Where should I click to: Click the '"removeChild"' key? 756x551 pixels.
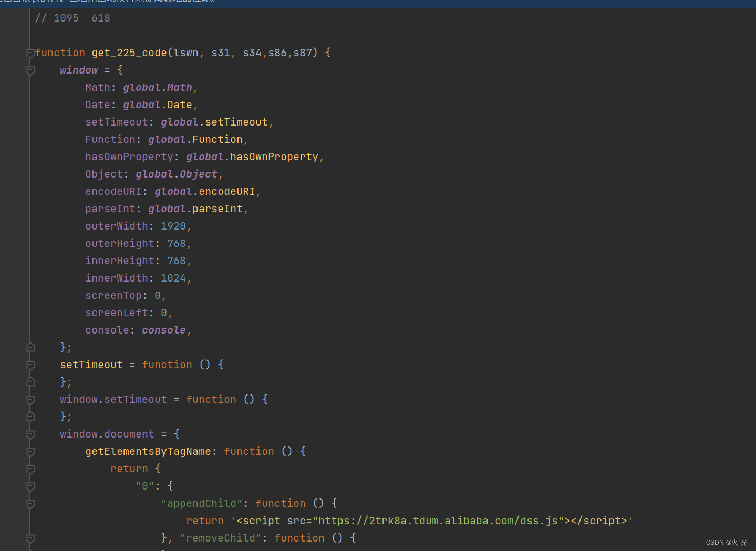click(x=221, y=538)
